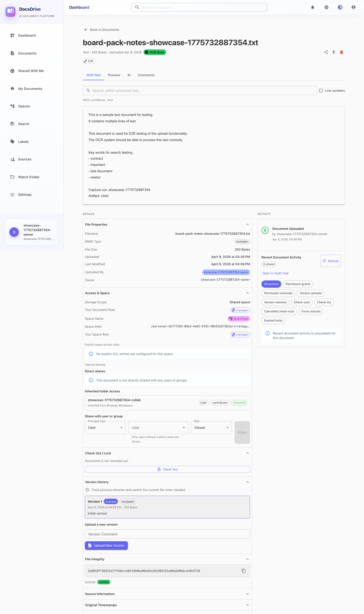Image resolution: width=364 pixels, height=614 pixels.
Task: Open the language globe icon
Action: click(x=327, y=7)
